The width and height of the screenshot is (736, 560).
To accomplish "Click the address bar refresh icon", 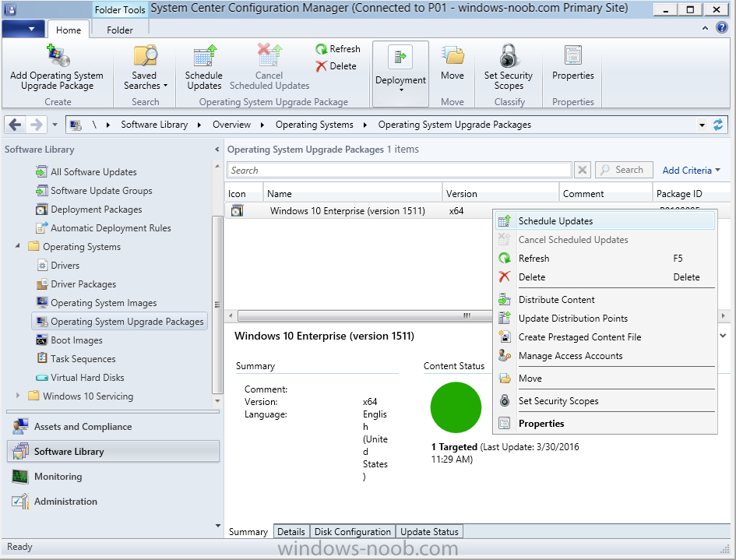I will (x=718, y=125).
